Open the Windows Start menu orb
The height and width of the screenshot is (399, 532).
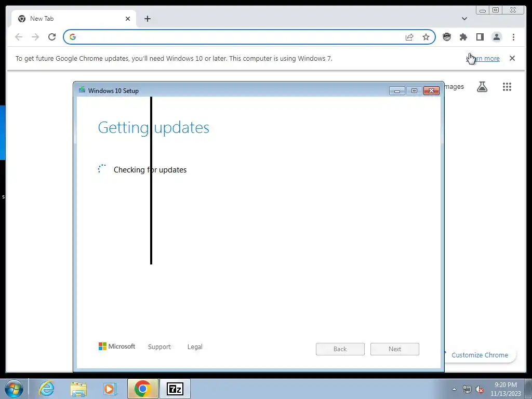coord(14,389)
